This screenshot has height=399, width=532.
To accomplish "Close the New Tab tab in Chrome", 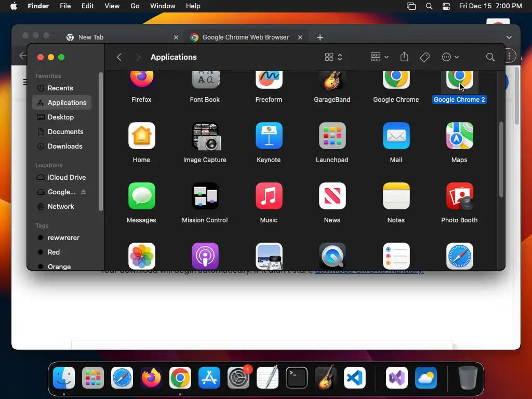I will [176, 37].
